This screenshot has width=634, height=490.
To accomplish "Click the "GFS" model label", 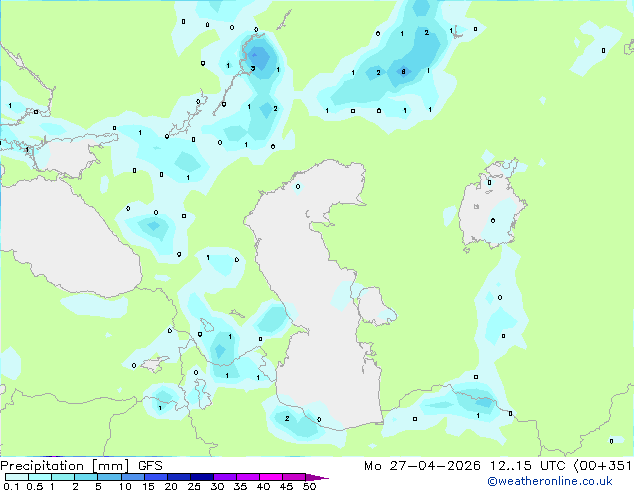I will pyautogui.click(x=150, y=466).
